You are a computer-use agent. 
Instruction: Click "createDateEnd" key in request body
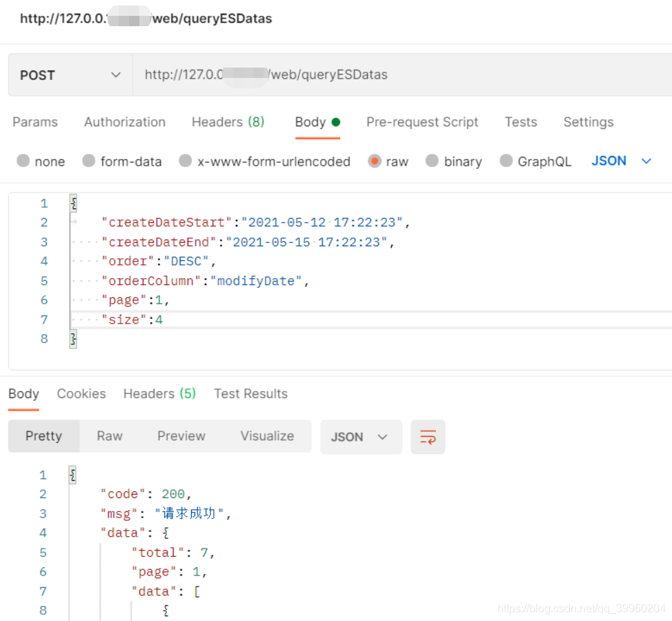pos(159,242)
